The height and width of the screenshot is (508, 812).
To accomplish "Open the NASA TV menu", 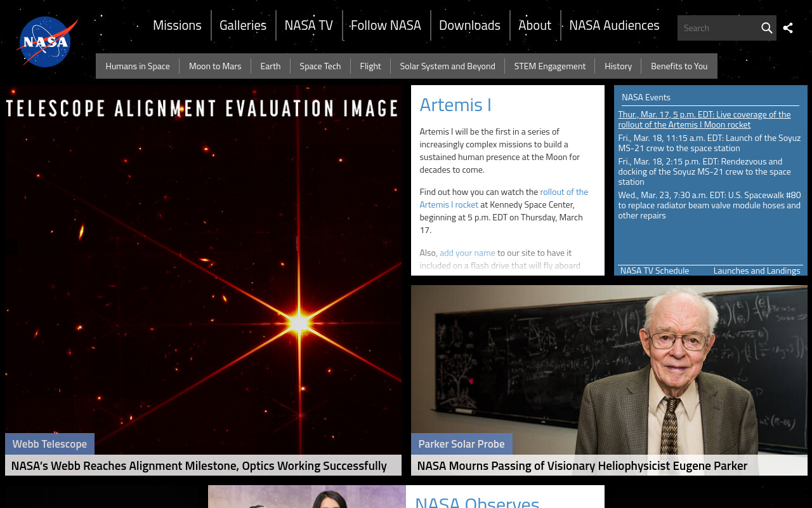I will [308, 25].
